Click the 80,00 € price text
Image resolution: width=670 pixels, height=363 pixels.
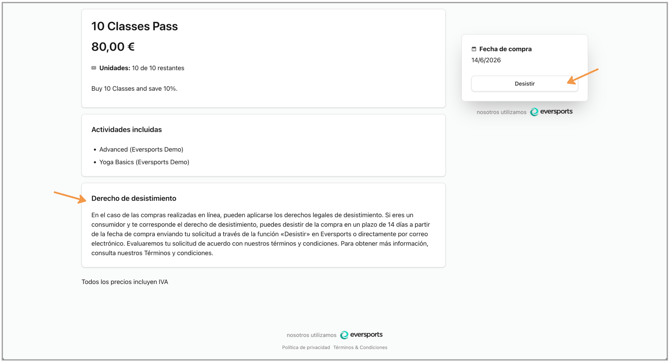(113, 47)
